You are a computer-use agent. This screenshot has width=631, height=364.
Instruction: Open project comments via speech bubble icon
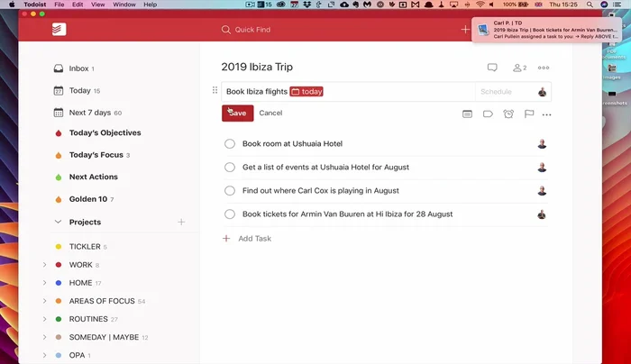click(x=492, y=68)
